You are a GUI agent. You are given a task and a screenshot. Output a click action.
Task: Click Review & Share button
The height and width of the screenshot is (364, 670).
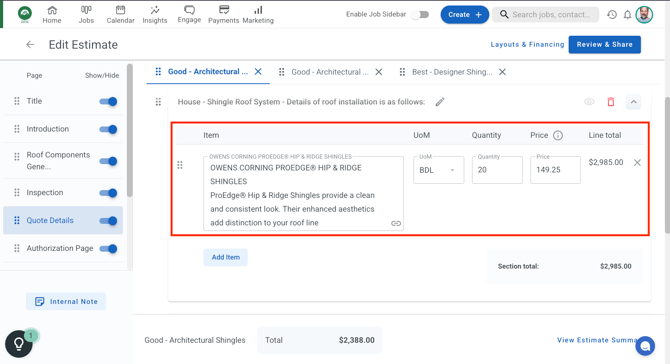pos(604,44)
